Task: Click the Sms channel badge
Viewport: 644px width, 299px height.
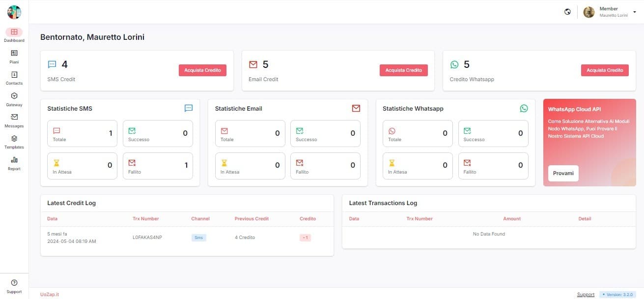Action: (199, 238)
